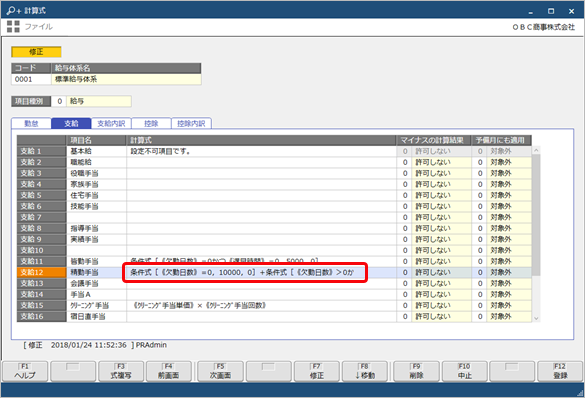This screenshot has height=398, width=585.
Task: Click 対象外 in the 職能給 row
Action: (509, 162)
